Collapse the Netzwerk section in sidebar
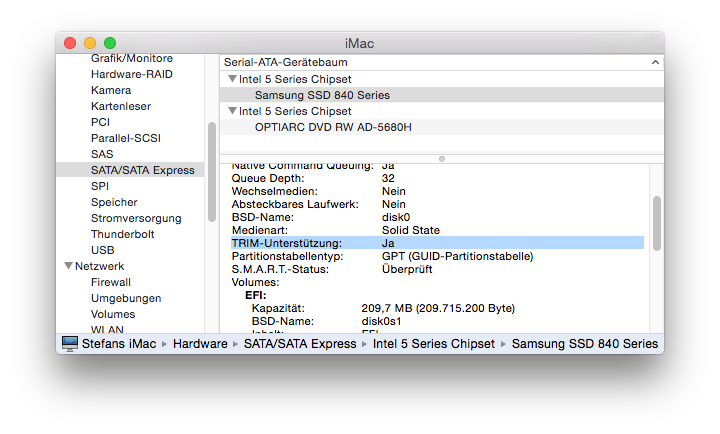720x434 pixels. coord(68,266)
